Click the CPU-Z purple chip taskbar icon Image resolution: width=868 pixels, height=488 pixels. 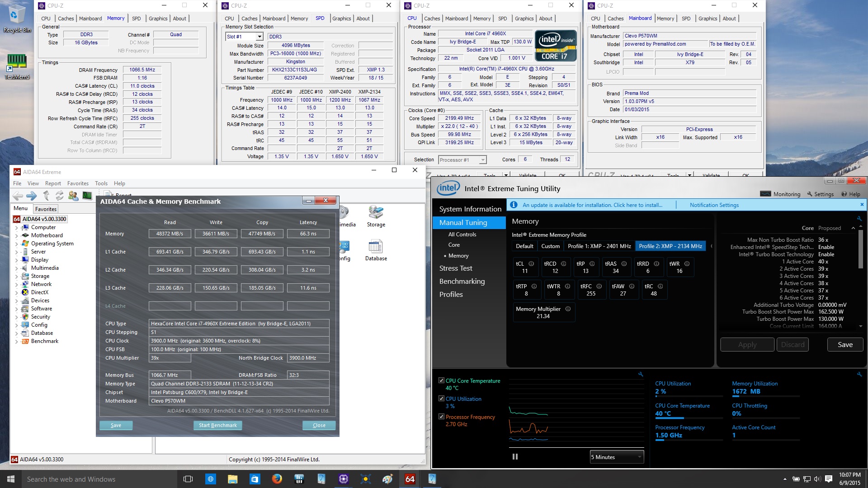[x=344, y=479]
